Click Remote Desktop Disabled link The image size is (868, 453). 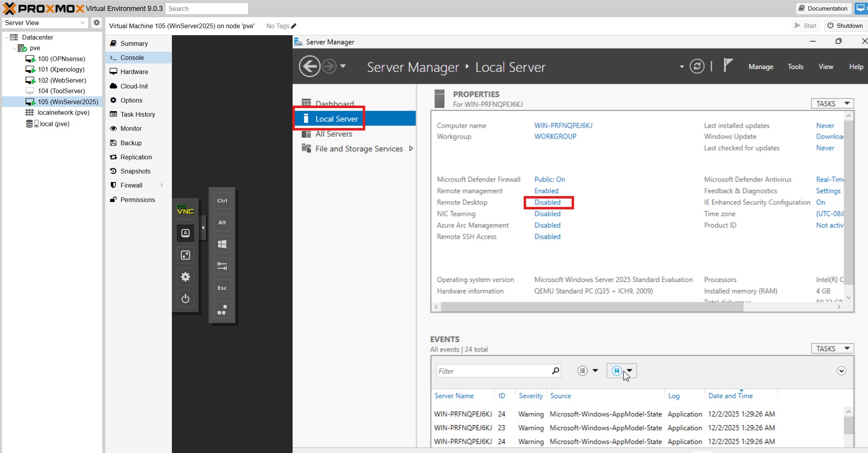(547, 202)
